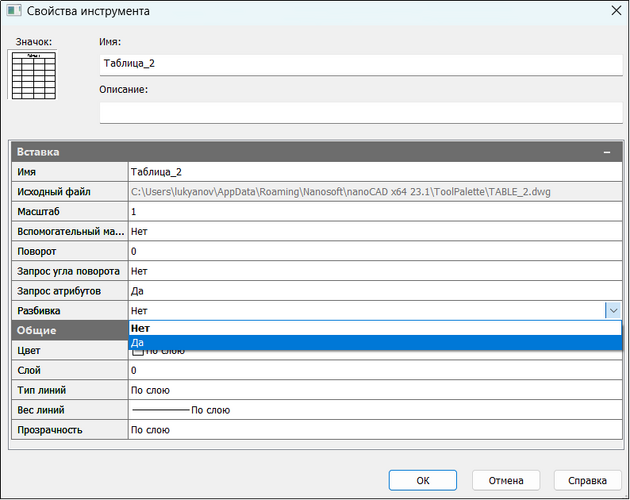Select the Запрос угла поворота property label
The width and height of the screenshot is (630, 500).
68,272
